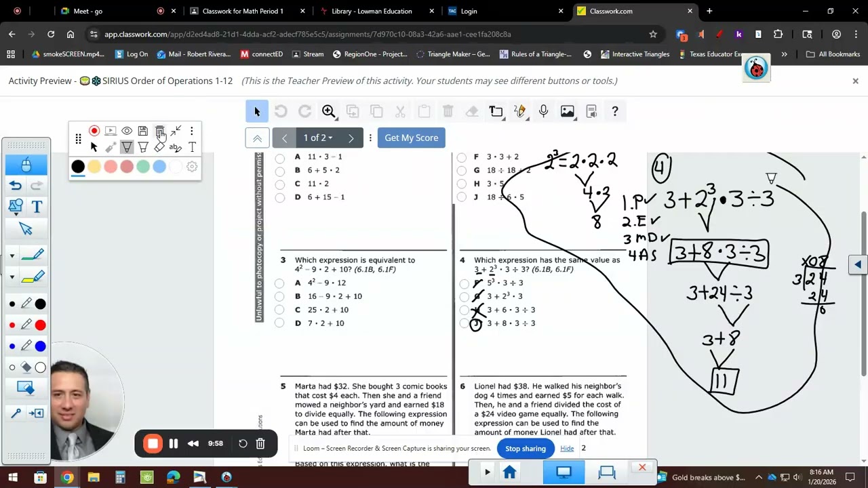Select answer D 7 · 2 + 10

280,323
